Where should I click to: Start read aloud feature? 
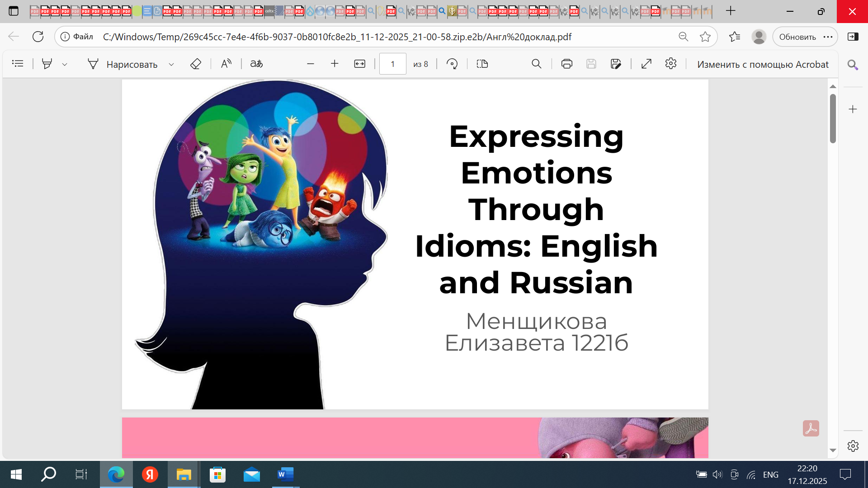226,64
